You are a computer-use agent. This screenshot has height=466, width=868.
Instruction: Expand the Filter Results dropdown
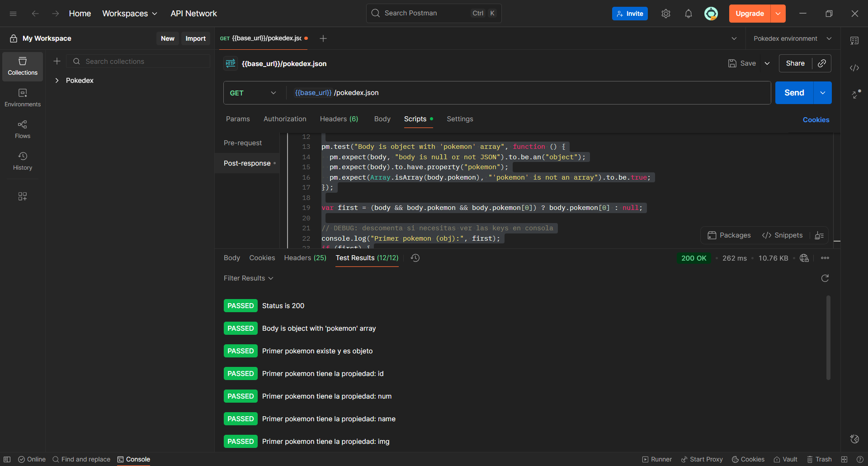[248, 278]
